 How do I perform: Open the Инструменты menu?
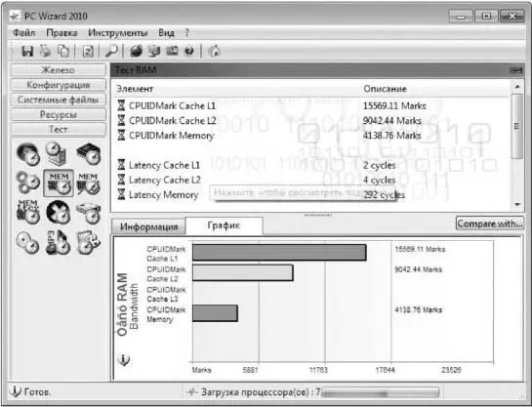tap(118, 33)
